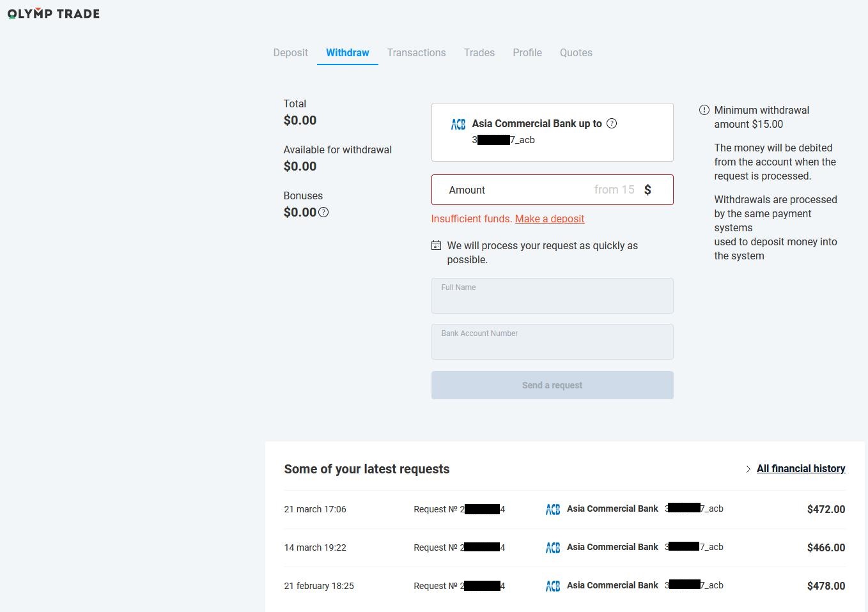868x612 pixels.
Task: Click the exclamation info icon near Minimum withdrawal
Action: tap(704, 110)
